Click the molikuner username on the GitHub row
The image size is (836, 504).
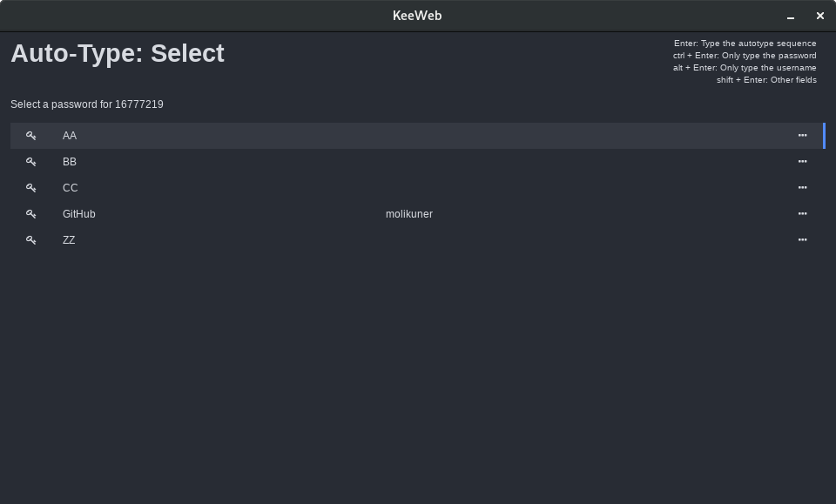pyautogui.click(x=409, y=214)
